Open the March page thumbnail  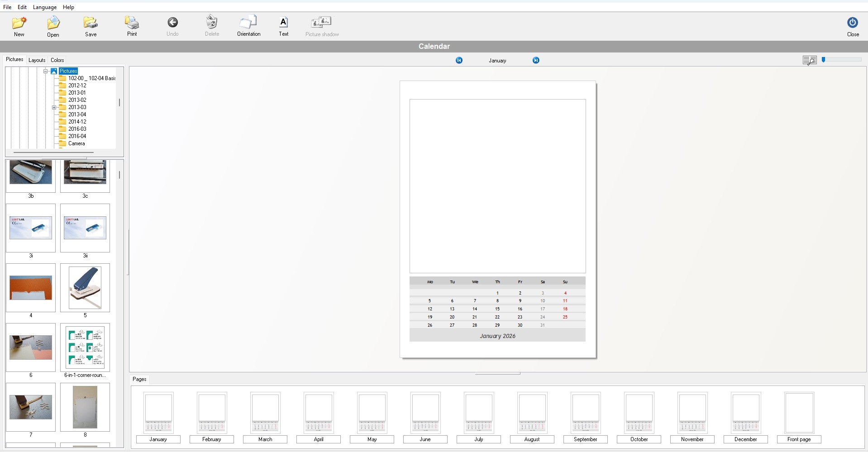pos(265,413)
